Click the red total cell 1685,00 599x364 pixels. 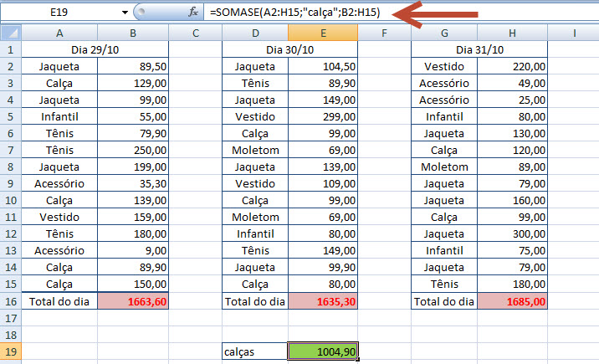coord(512,301)
